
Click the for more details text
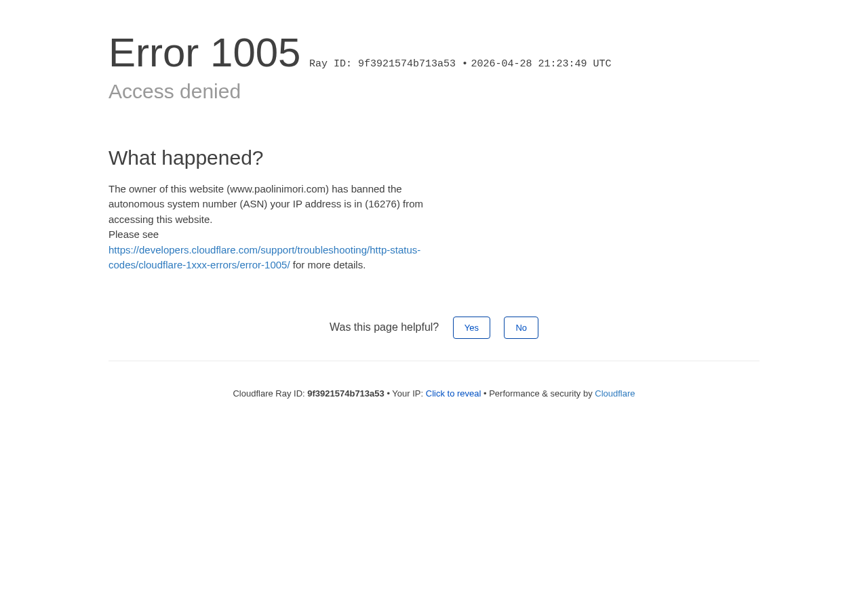pos(329,265)
